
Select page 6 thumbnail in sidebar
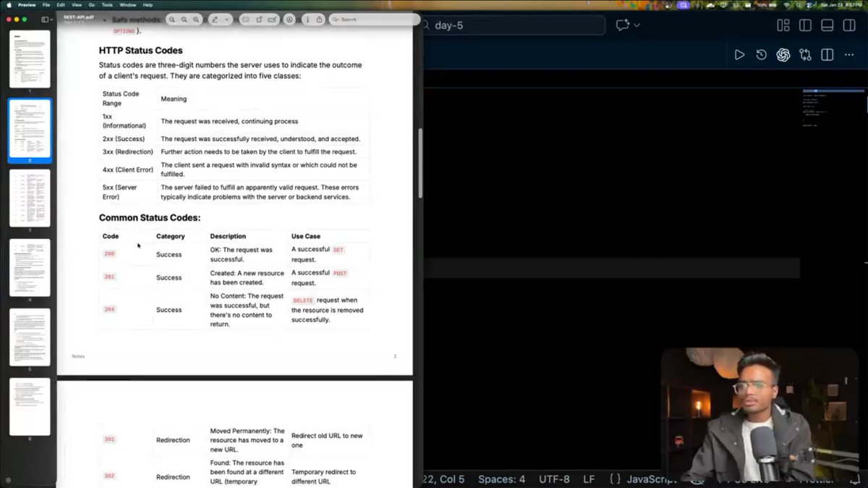(x=30, y=407)
